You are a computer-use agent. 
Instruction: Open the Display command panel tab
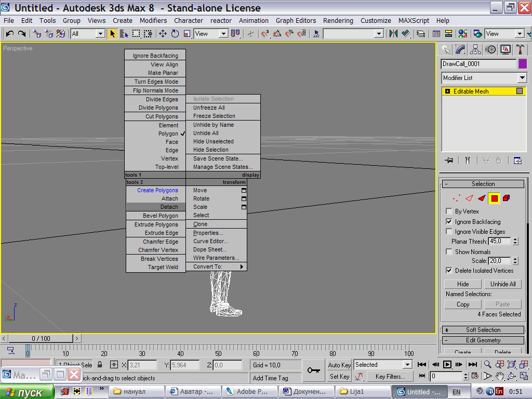point(506,49)
